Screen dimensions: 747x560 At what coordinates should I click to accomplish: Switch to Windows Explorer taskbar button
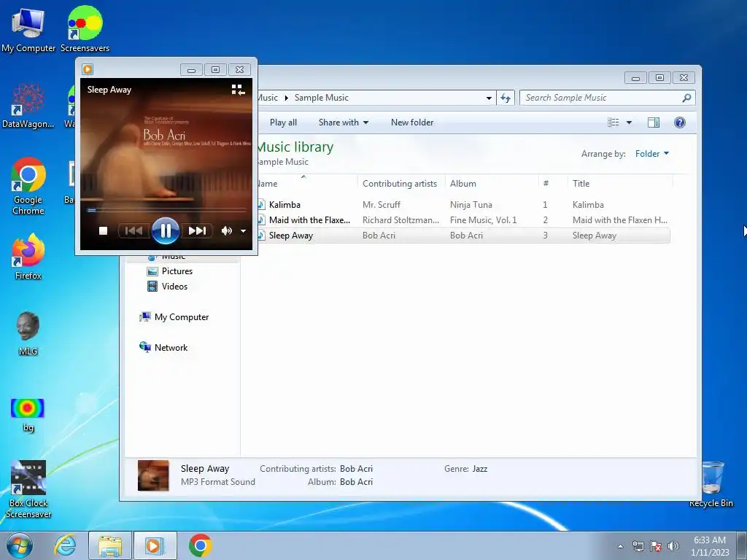[110, 545]
